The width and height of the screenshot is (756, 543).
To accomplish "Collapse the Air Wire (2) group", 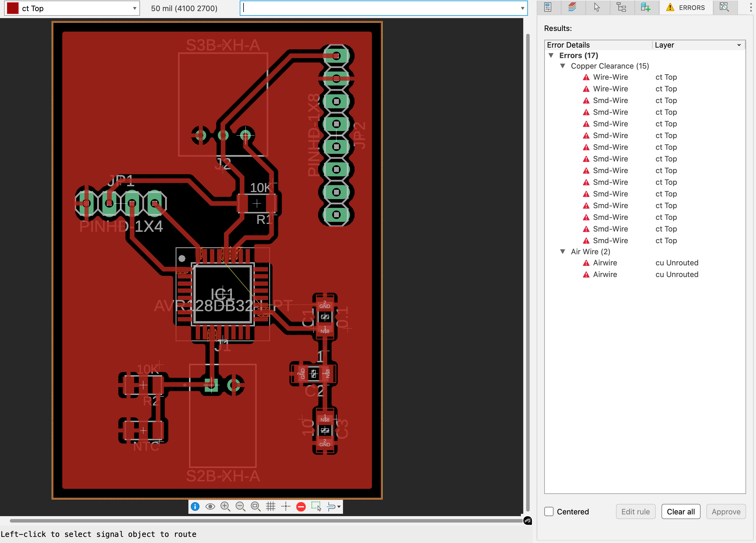I will coord(563,251).
